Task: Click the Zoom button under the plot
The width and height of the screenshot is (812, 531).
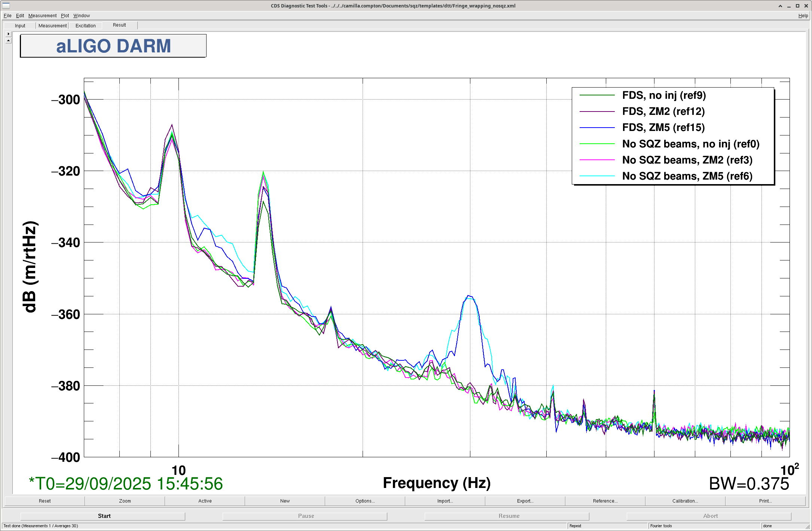Action: [125, 501]
